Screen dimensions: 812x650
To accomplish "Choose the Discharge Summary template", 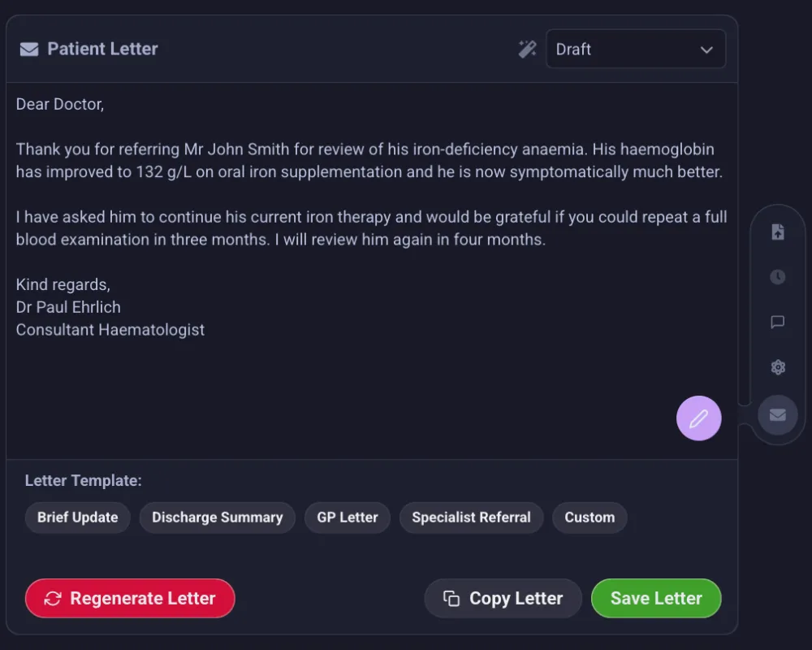I will [217, 518].
